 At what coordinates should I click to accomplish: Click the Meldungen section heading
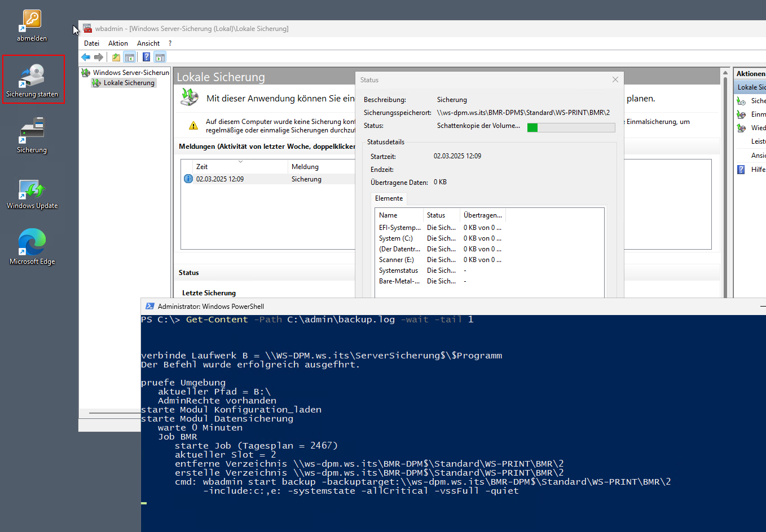(267, 147)
